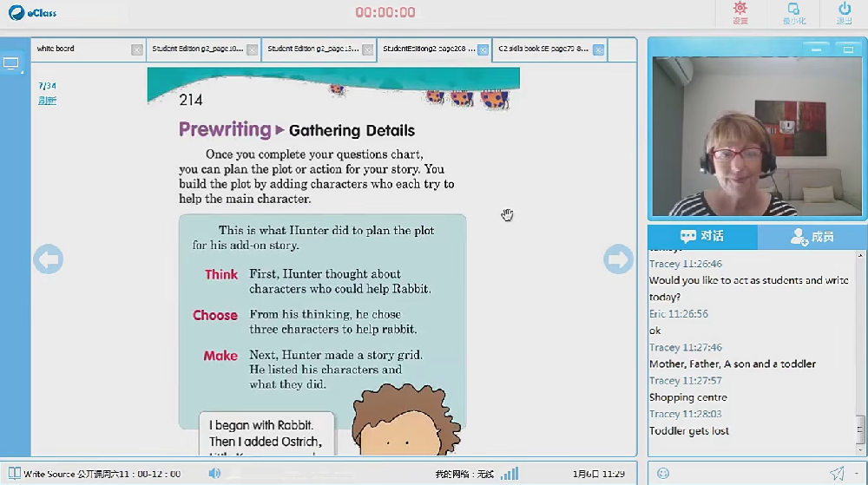This screenshot has height=485, width=868.
Task: Click the book icon beside Write Source
Action: (14, 473)
